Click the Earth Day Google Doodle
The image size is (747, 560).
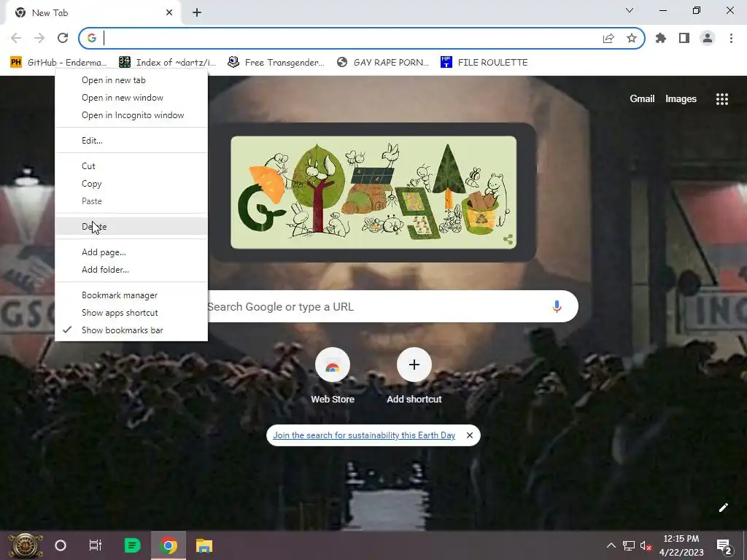coord(373,192)
